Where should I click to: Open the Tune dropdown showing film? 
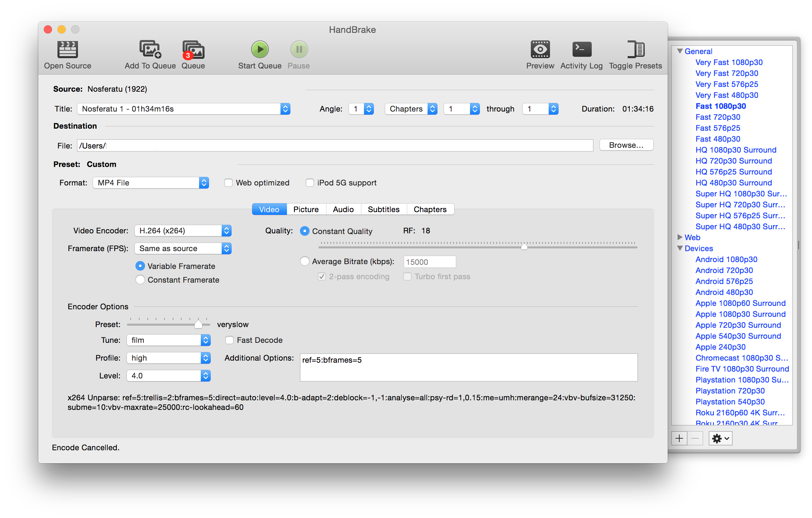[169, 340]
